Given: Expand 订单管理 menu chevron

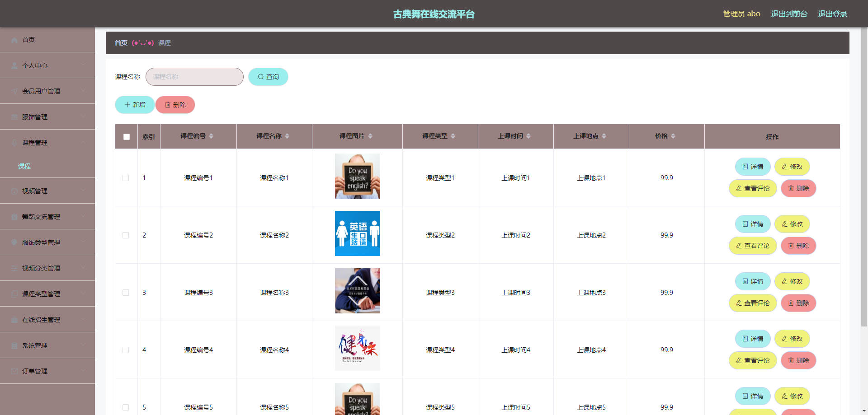Looking at the screenshot, I should pyautogui.click(x=83, y=371).
